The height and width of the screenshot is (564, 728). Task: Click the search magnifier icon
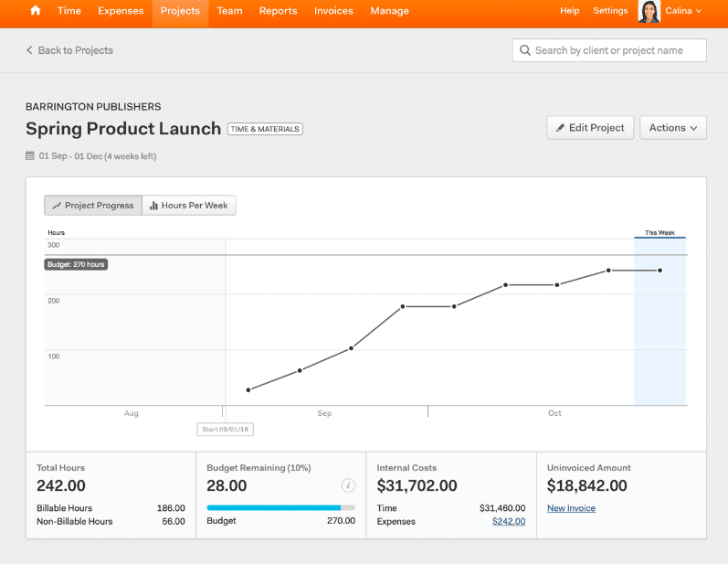coord(525,50)
